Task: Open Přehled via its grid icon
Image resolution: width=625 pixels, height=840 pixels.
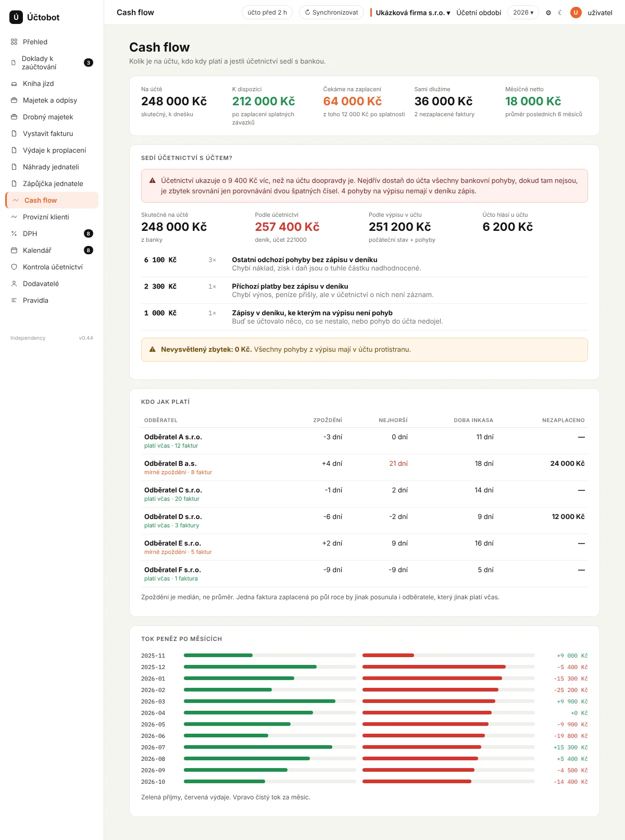Action: click(14, 42)
